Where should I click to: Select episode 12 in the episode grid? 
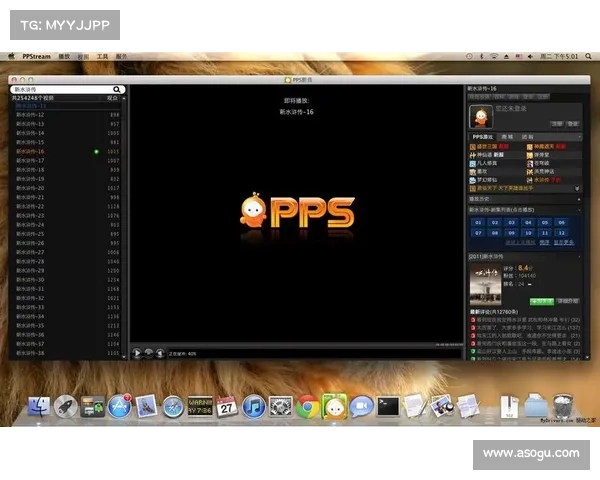click(x=562, y=233)
